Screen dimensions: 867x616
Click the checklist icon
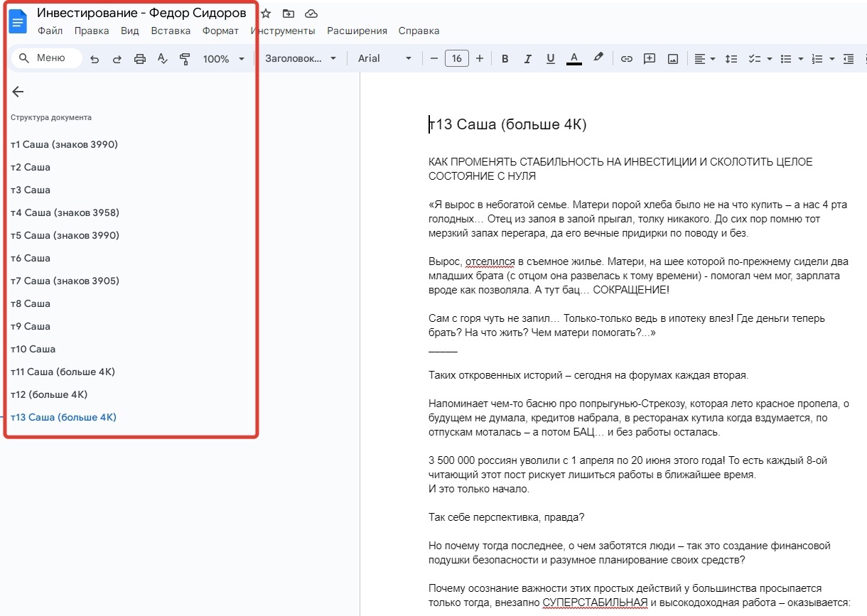[x=755, y=59]
